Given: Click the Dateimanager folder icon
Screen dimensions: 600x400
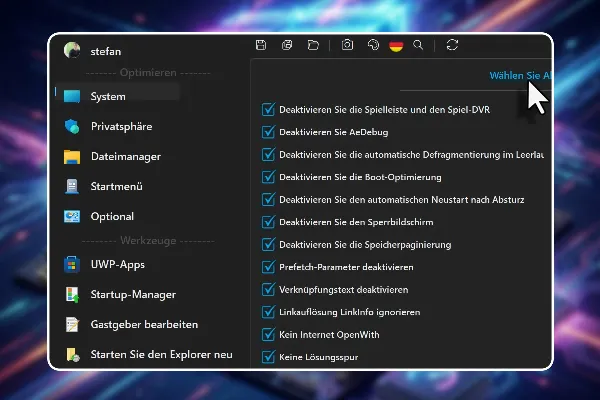Looking at the screenshot, I should click(72, 157).
